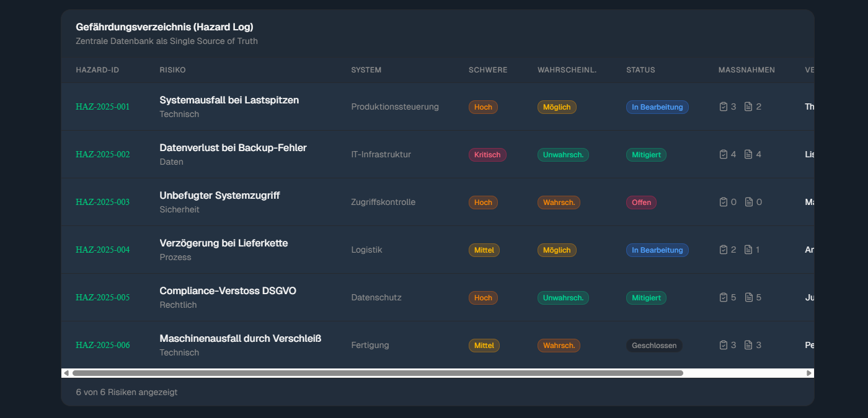Image resolution: width=868 pixels, height=418 pixels.
Task: Toggle the 'Mitigiert' status on HAZ-2025-002
Action: 646,154
